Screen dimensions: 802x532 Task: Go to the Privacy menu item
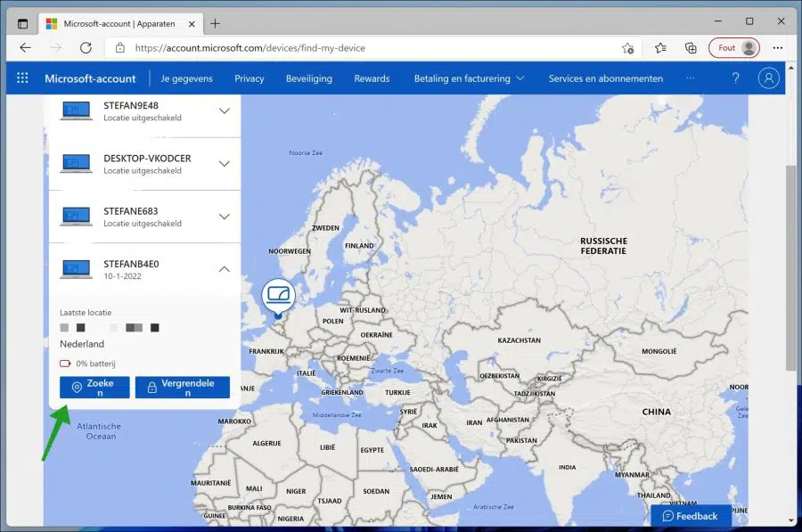pos(250,78)
